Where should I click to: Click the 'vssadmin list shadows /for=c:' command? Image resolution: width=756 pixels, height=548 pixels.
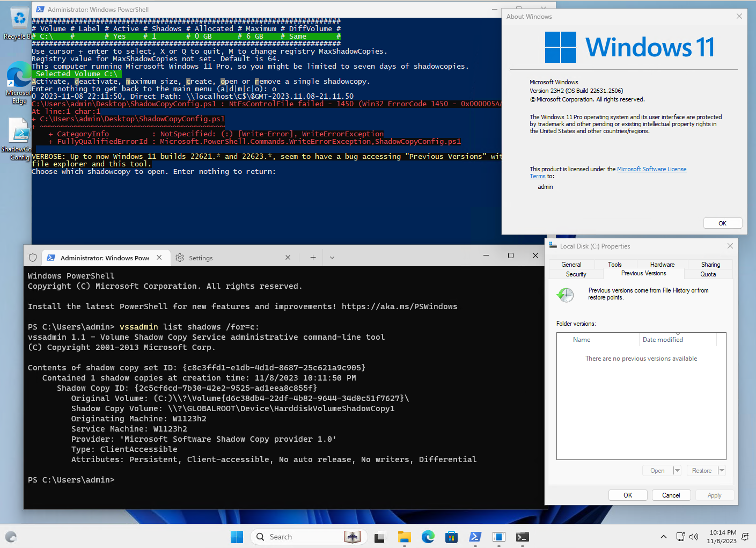coord(189,327)
